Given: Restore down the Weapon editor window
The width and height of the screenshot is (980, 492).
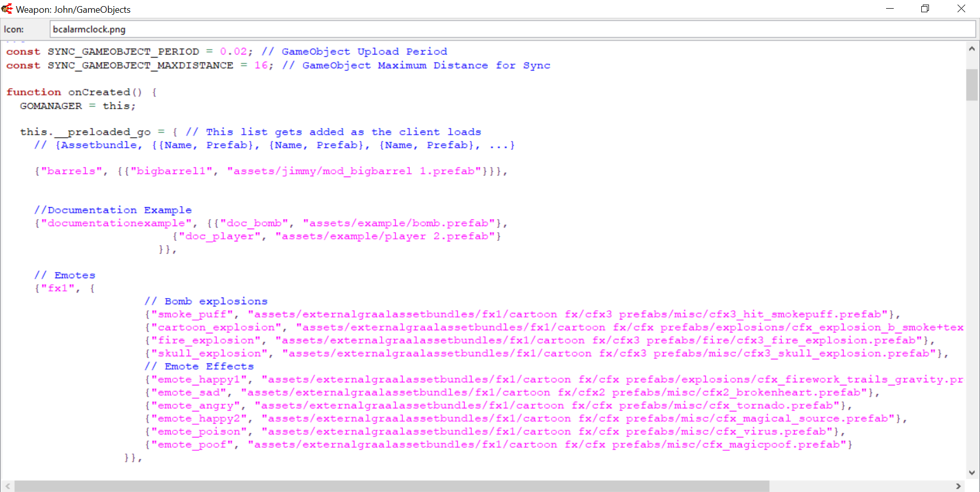Looking at the screenshot, I should (x=925, y=9).
